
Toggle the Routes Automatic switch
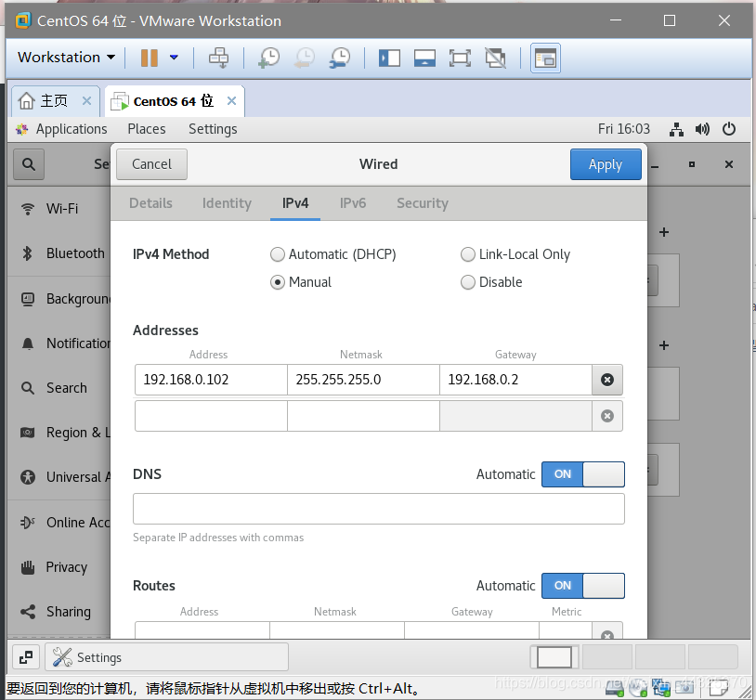tap(583, 586)
